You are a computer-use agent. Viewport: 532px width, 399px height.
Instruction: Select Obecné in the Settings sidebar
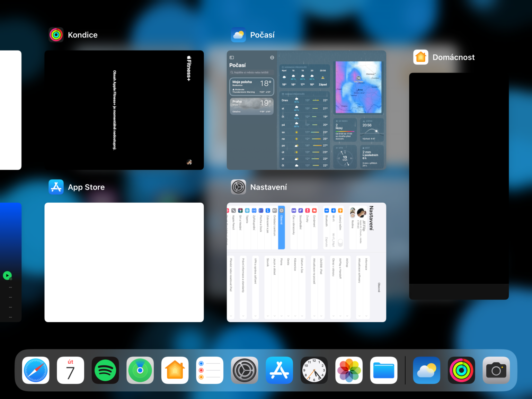point(282,227)
